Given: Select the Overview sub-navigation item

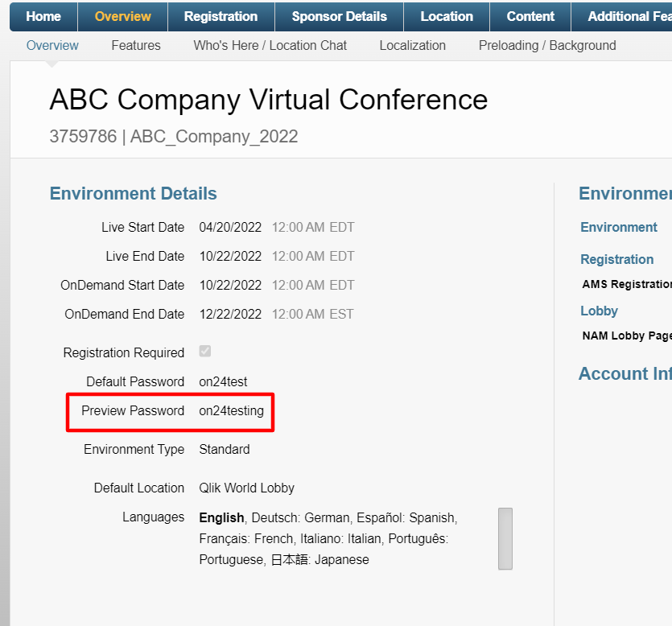Looking at the screenshot, I should 52,45.
